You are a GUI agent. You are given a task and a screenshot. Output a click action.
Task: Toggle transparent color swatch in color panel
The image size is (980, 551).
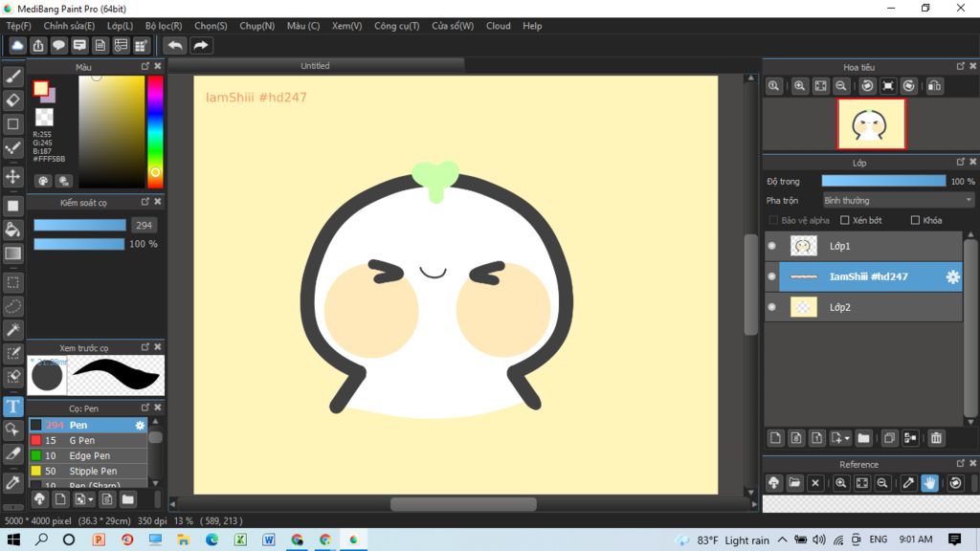click(x=44, y=117)
